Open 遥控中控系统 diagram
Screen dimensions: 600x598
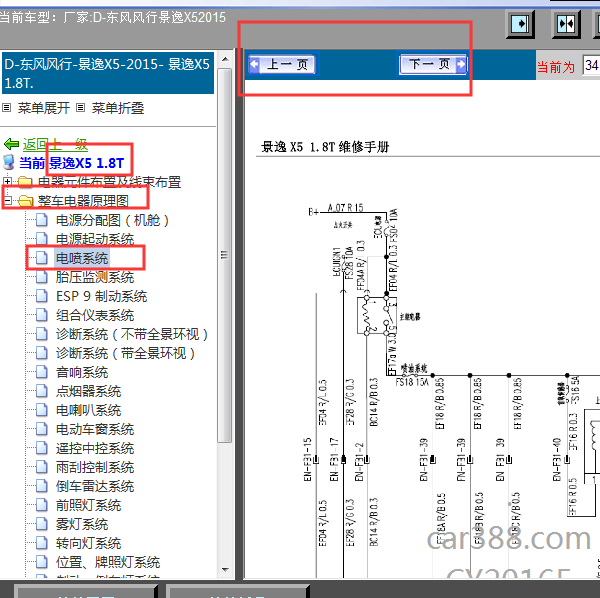coord(95,448)
